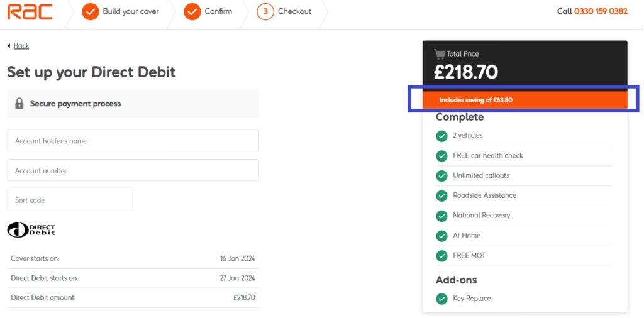Click the padlock secure payment icon
The height and width of the screenshot is (318, 644).
[x=19, y=104]
